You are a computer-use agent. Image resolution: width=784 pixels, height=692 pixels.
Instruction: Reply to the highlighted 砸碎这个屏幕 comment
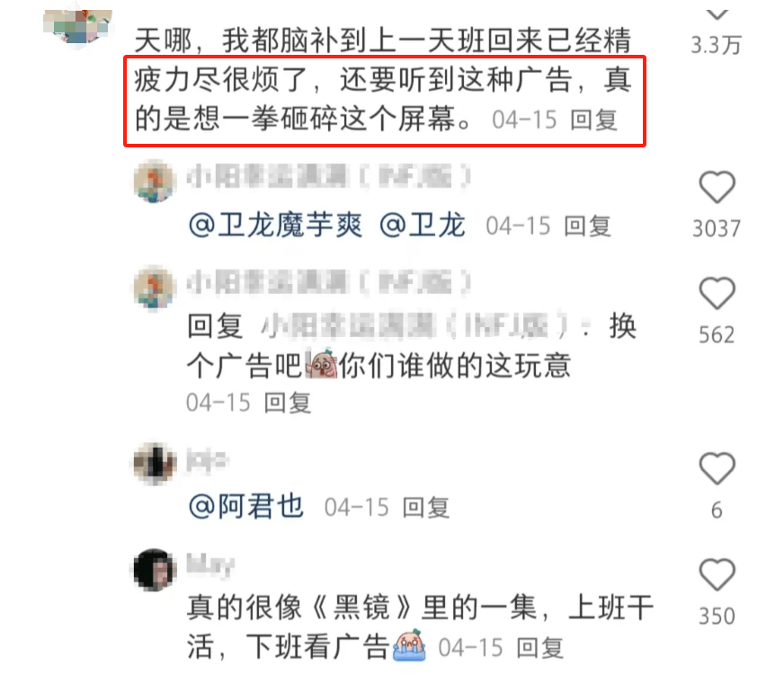tap(594, 120)
